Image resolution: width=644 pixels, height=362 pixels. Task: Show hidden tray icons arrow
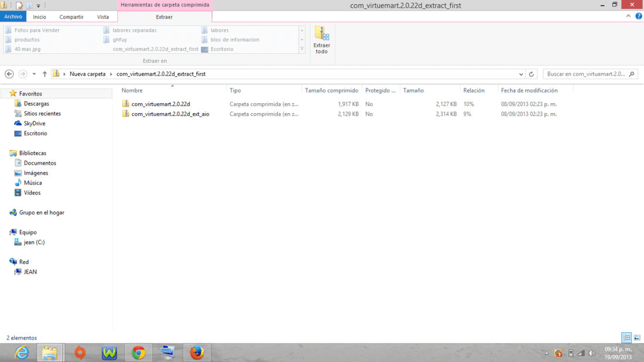click(546, 353)
